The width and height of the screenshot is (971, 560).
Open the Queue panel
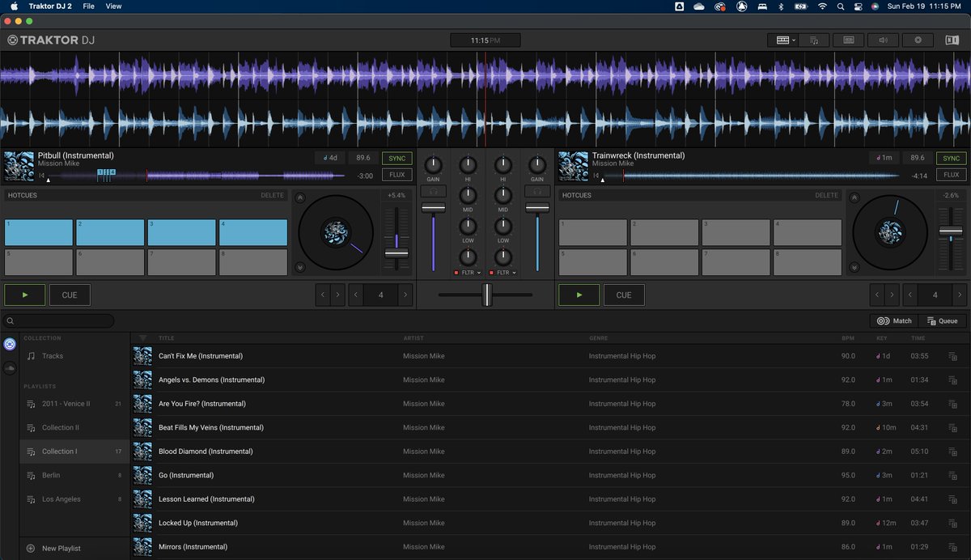pyautogui.click(x=943, y=321)
